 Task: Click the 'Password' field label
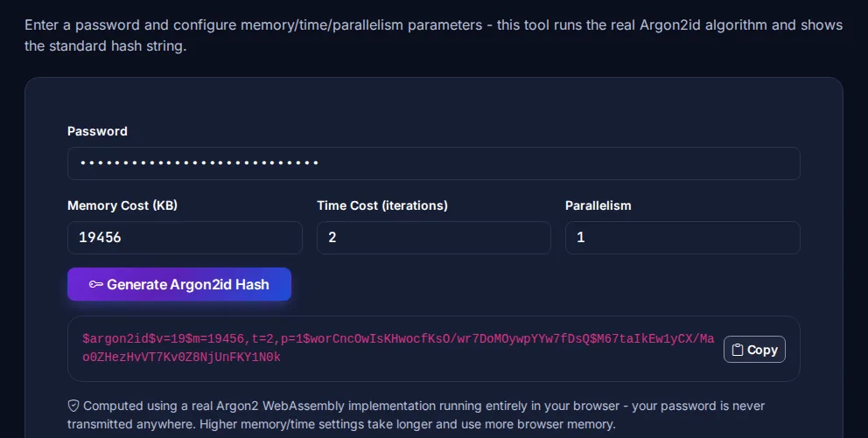coord(97,131)
